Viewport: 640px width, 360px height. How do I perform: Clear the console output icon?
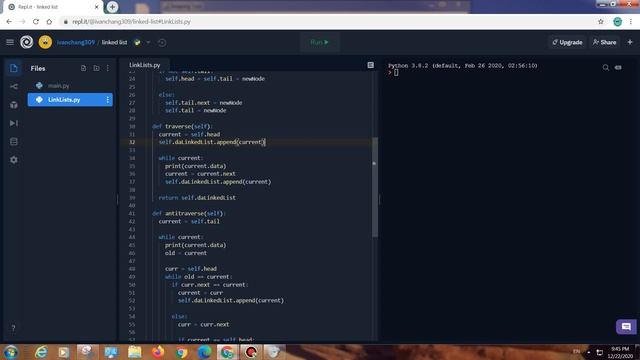(x=618, y=67)
